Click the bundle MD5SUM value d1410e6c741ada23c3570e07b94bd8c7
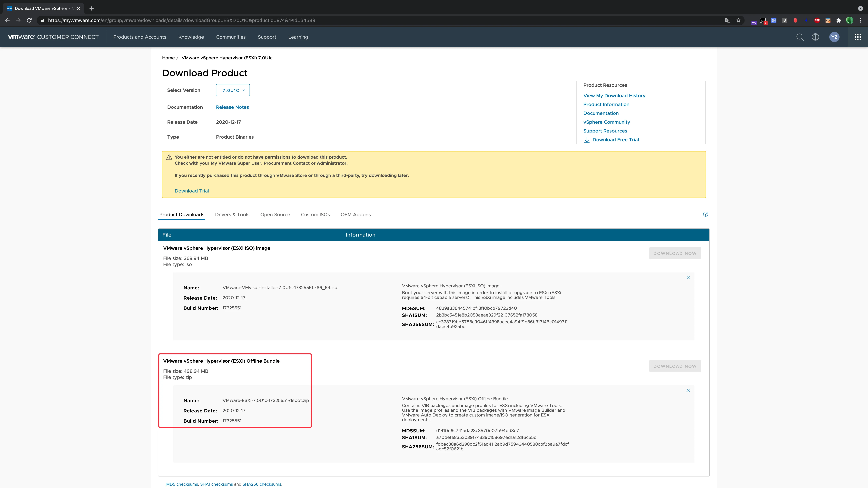 point(477,430)
